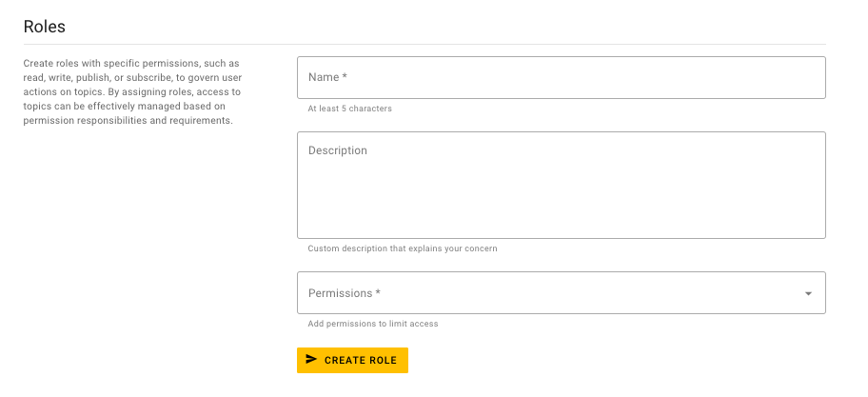The image size is (868, 397).
Task: Focus the Description text area
Action: tap(562, 185)
